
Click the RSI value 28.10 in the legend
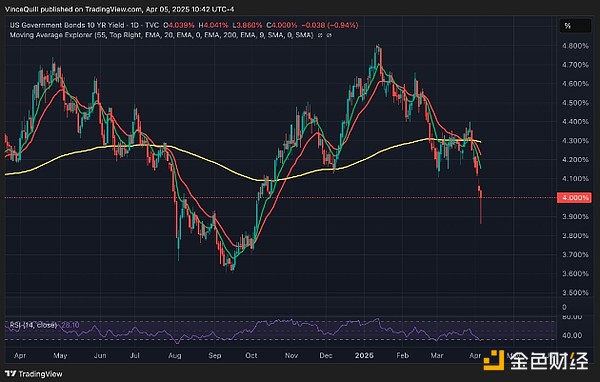click(x=70, y=325)
